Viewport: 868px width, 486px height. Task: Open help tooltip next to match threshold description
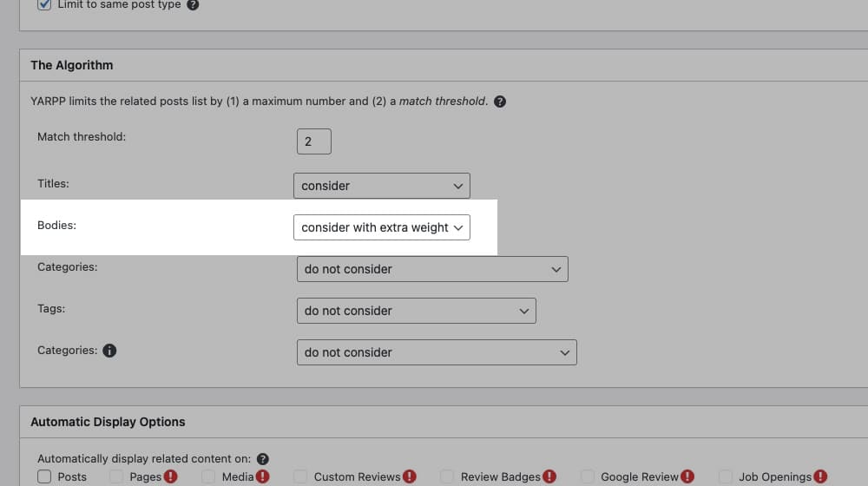click(499, 102)
